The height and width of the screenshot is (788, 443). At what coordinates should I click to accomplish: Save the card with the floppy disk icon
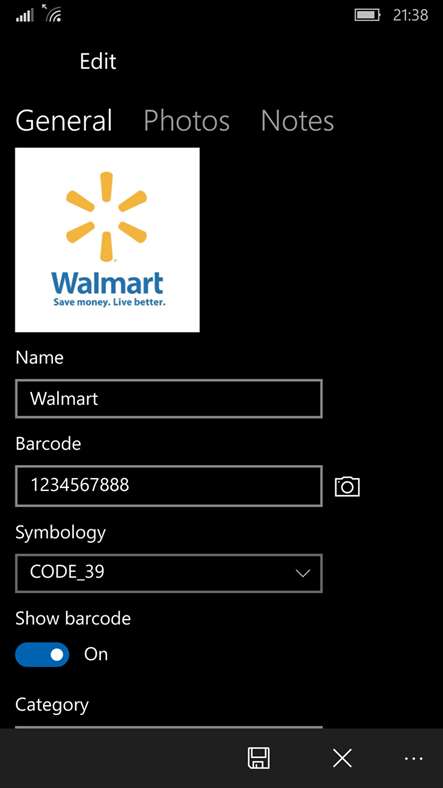click(259, 758)
